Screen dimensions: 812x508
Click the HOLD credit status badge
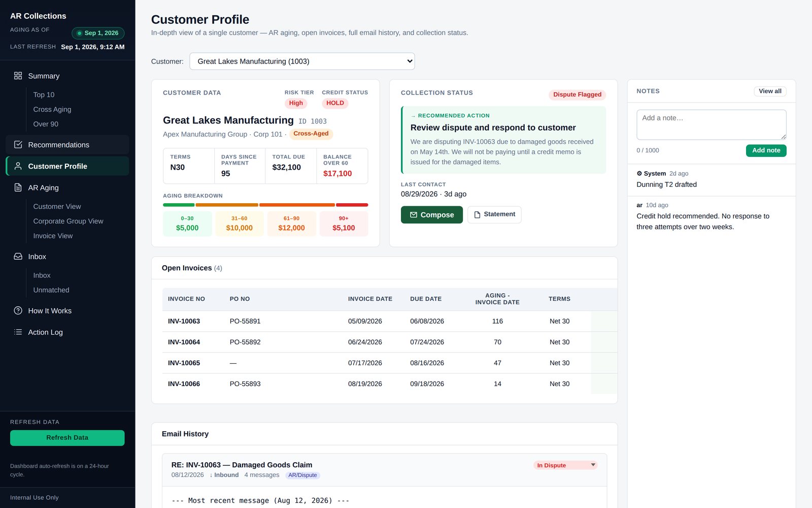335,103
